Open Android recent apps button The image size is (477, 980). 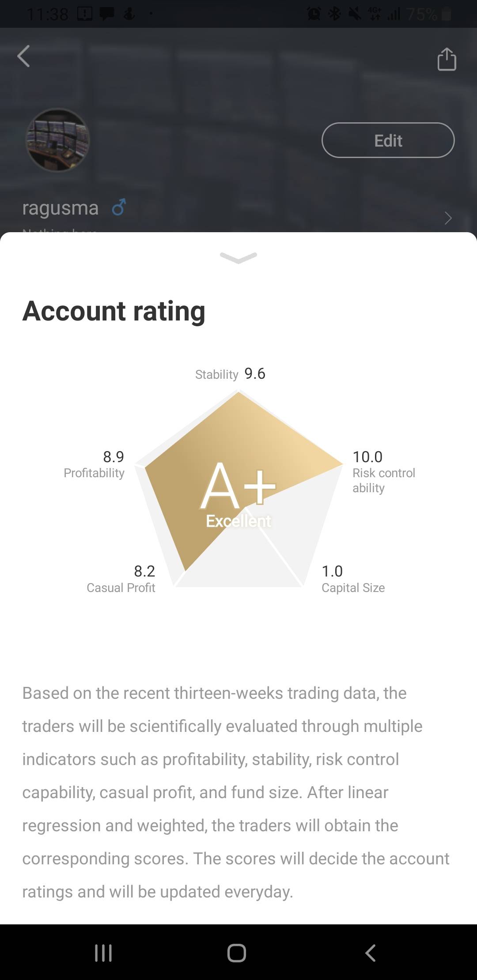(103, 953)
